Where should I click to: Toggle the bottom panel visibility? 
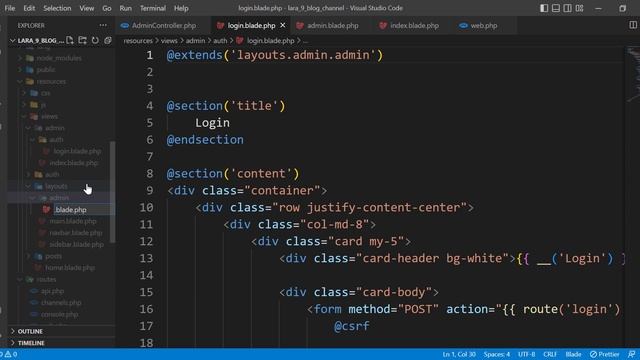[556, 8]
